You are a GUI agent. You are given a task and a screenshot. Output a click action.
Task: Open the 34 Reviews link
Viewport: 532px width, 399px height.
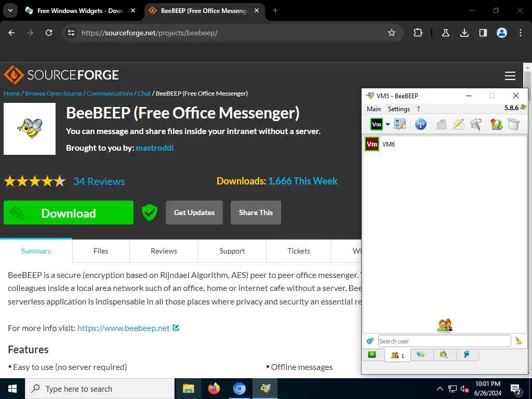point(99,181)
